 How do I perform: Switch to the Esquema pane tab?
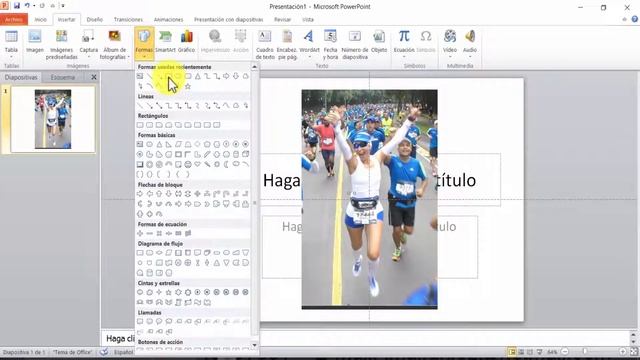pos(63,77)
